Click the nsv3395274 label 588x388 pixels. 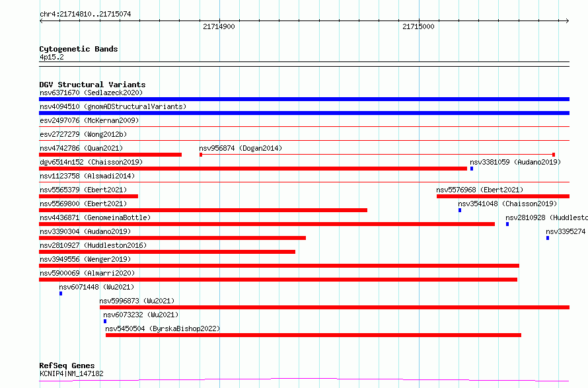[566, 231]
